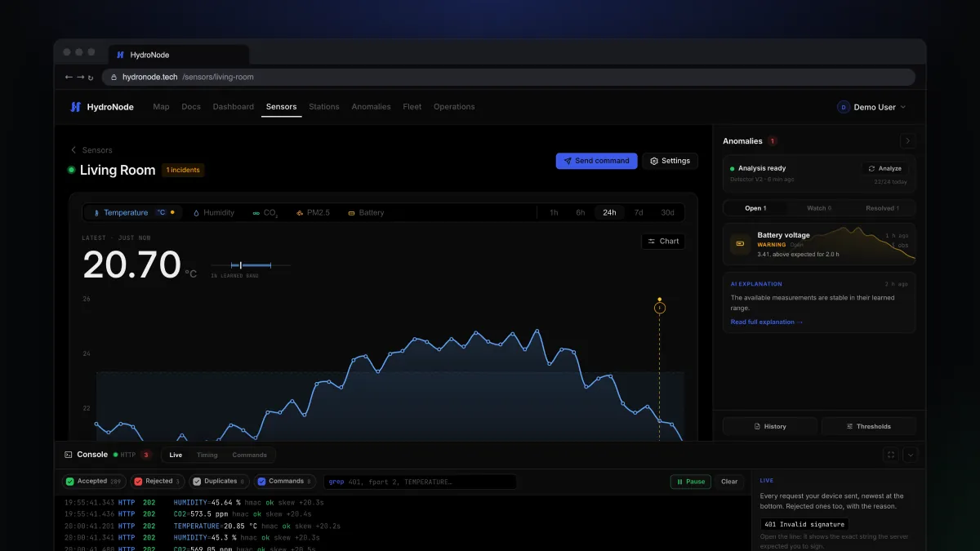Switch console to the Timing tab
Screen dimensions: 980x551
tap(207, 455)
